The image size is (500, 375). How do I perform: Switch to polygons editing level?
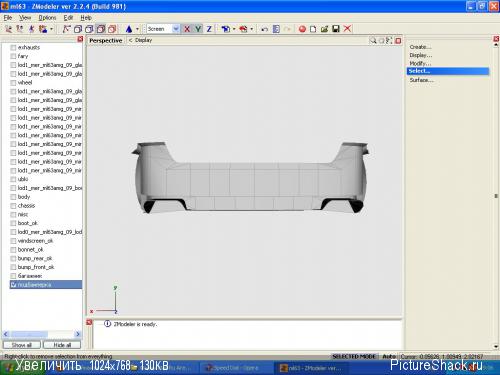coord(31,29)
